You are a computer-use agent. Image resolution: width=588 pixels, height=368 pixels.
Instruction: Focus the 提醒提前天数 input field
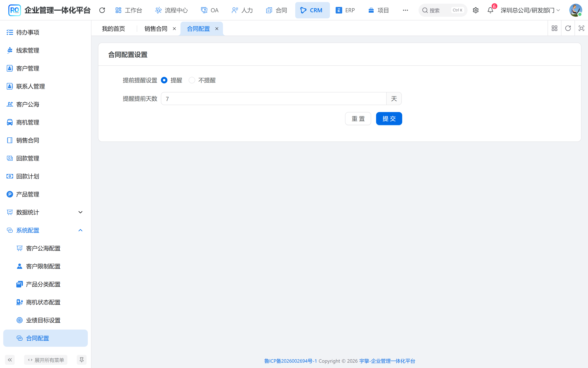click(274, 99)
